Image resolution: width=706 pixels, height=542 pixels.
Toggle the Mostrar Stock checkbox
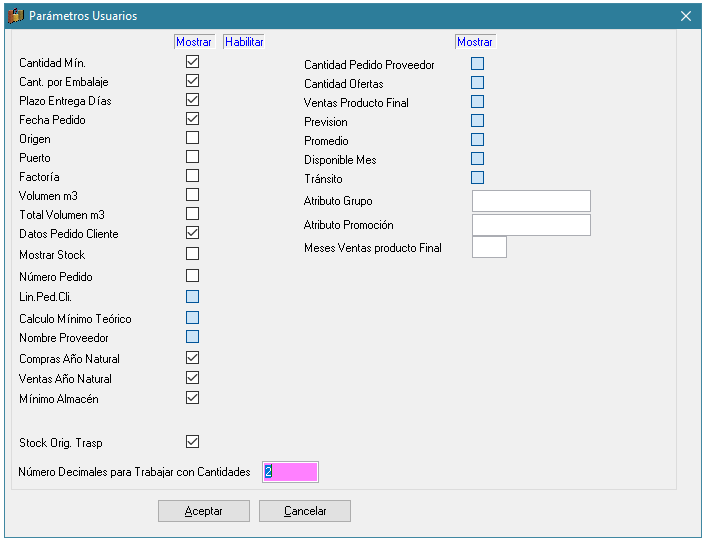click(192, 253)
